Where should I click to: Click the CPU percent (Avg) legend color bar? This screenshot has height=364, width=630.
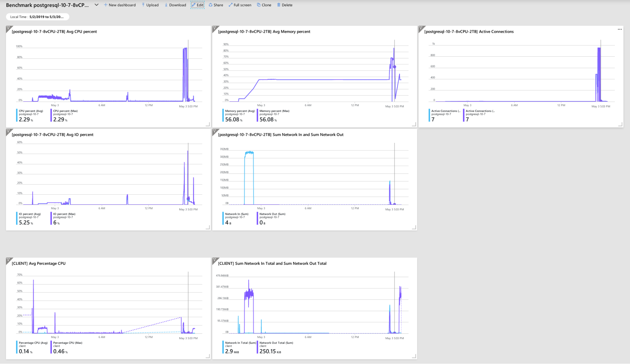click(17, 115)
